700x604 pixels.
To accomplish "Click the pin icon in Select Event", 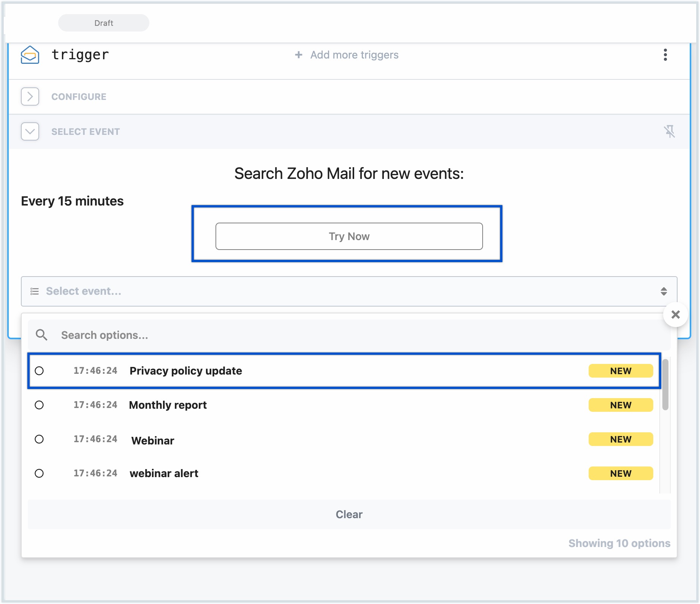I will [x=669, y=131].
